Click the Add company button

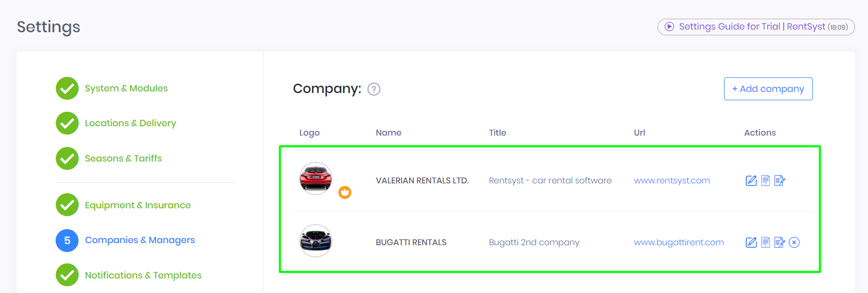click(x=768, y=89)
